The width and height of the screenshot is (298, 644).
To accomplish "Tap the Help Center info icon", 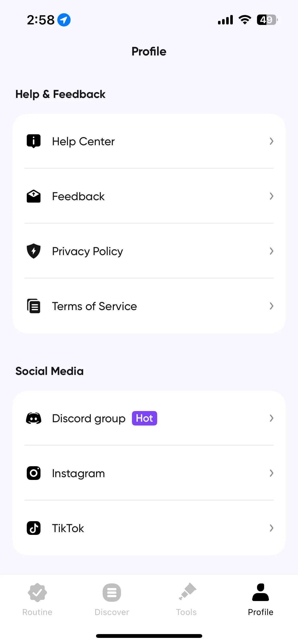I will [x=34, y=141].
